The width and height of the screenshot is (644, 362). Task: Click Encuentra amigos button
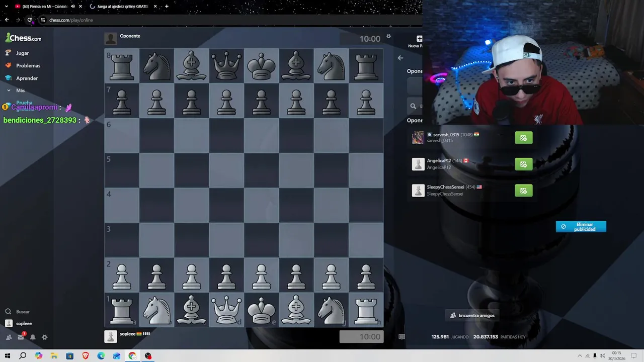(x=471, y=315)
